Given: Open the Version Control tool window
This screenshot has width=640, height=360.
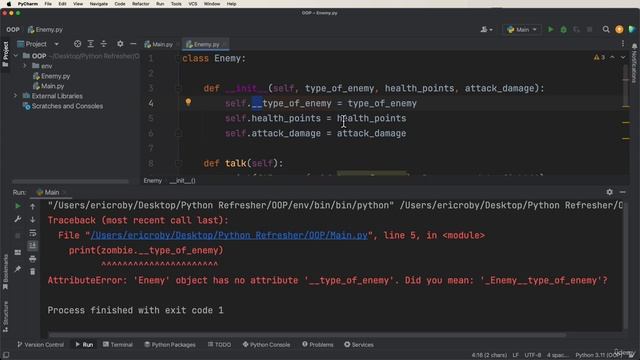Looking at the screenshot, I should tap(40, 344).
